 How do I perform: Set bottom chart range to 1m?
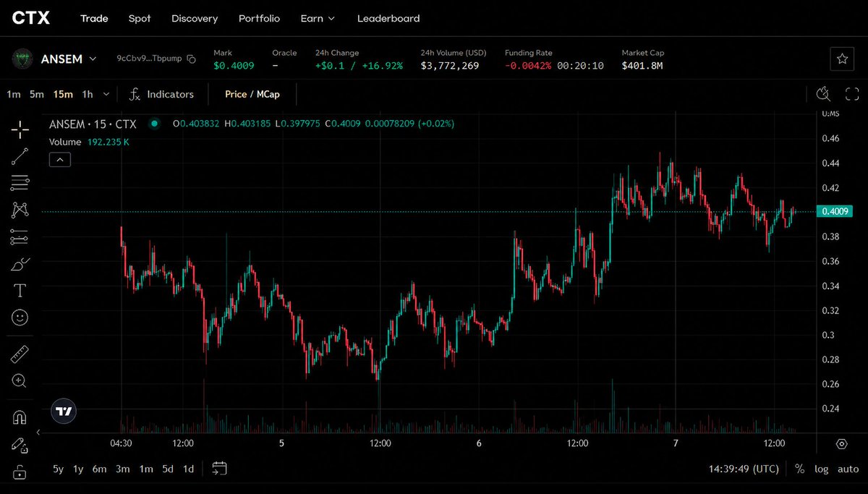[146, 469]
